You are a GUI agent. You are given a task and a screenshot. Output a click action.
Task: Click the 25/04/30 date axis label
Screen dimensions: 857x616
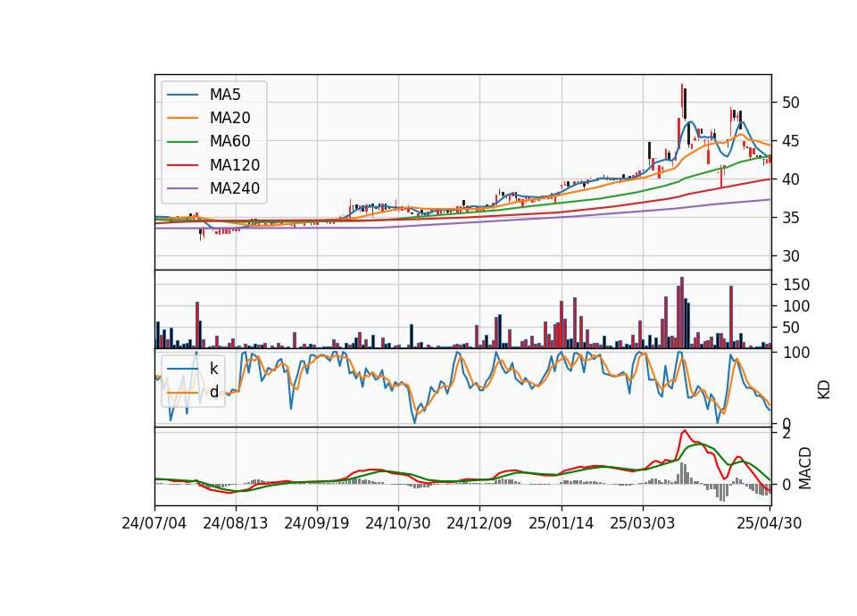coord(769,523)
